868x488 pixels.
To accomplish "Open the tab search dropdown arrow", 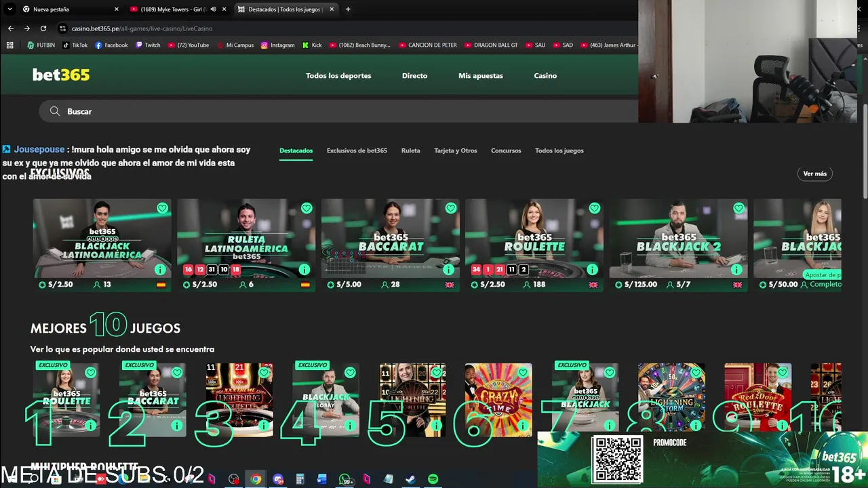I will tap(9, 9).
